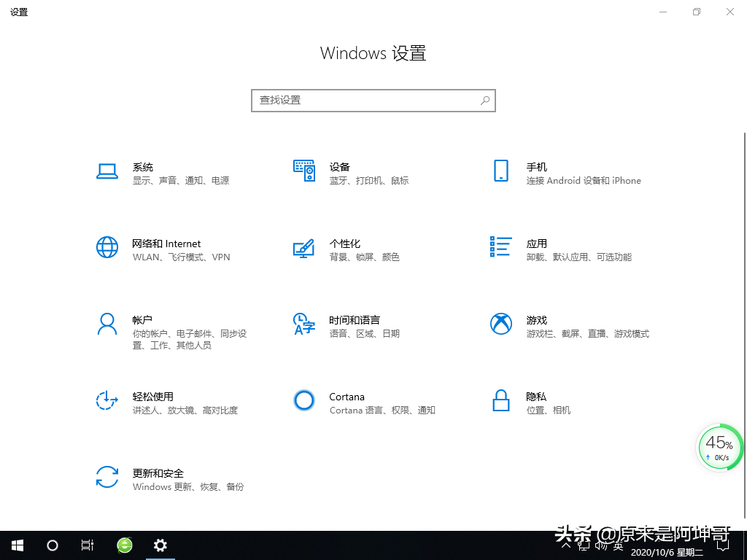The height and width of the screenshot is (560, 747).
Task: Open the 系统 laptop icon
Action: pyautogui.click(x=107, y=171)
